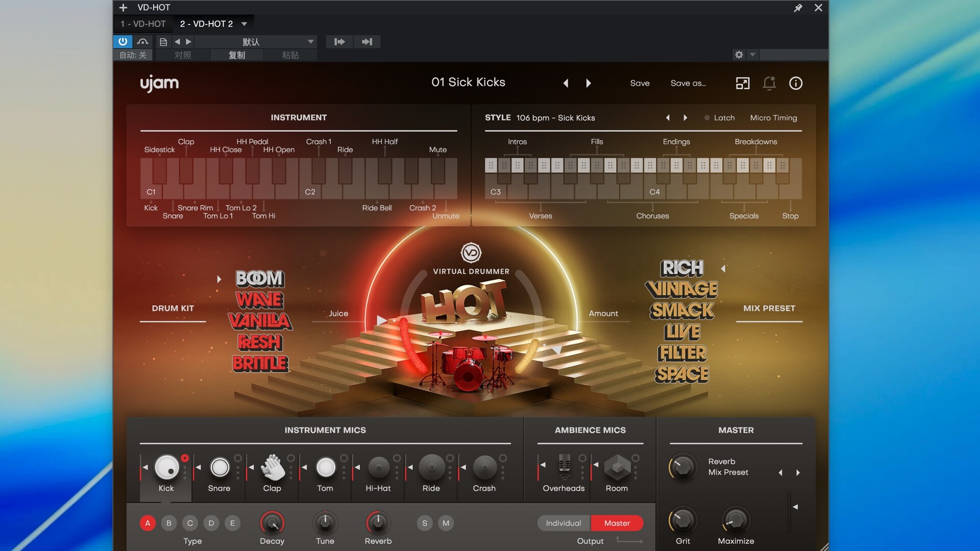
Task: Select next Reverb Mix Preset arrow
Action: coord(798,473)
